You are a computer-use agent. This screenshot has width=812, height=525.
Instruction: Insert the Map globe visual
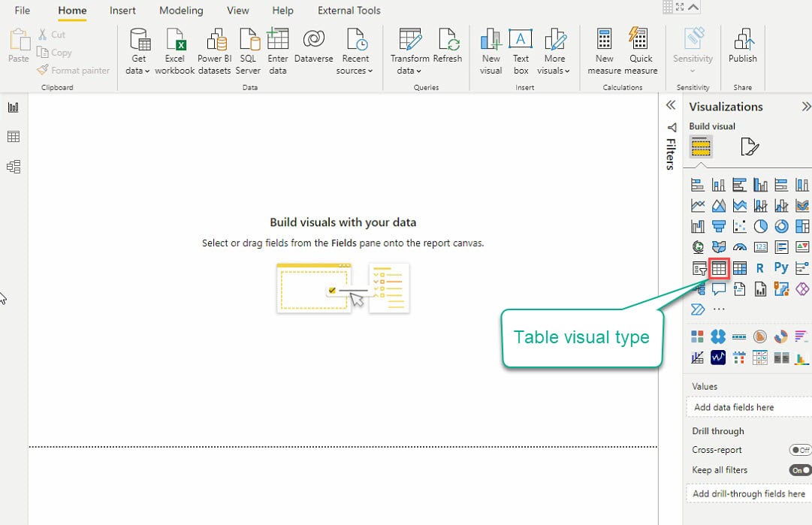(698, 247)
